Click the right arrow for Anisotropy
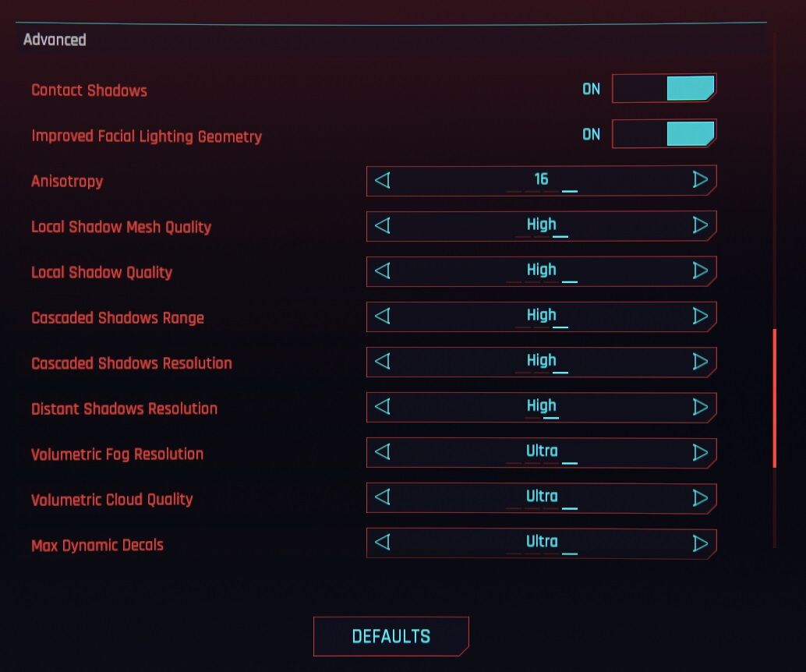The width and height of the screenshot is (806, 672). (699, 181)
